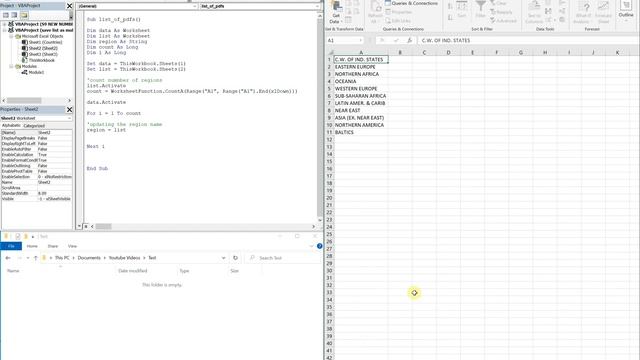Open the Sheet2 Worksheet object dropdown
The height and width of the screenshot is (360, 640).
point(69,118)
